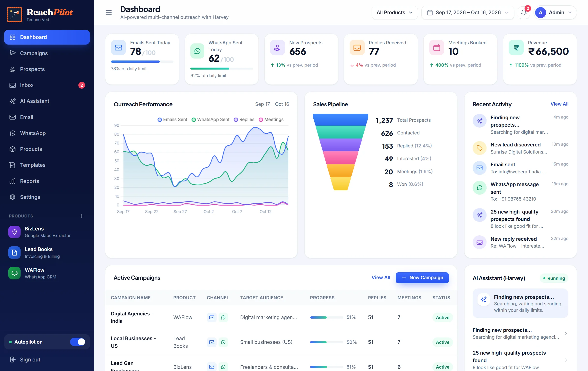Click email channel icon for Local Businesses

pyautogui.click(x=212, y=342)
